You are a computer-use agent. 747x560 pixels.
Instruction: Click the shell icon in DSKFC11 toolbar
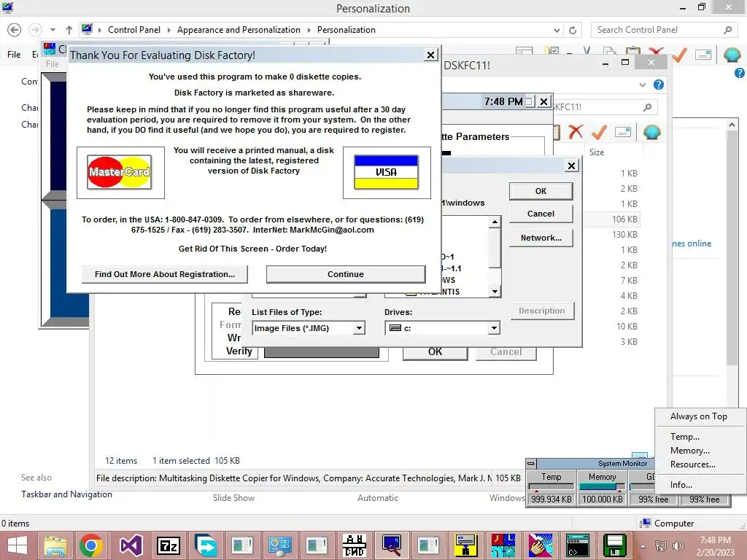coord(651,132)
